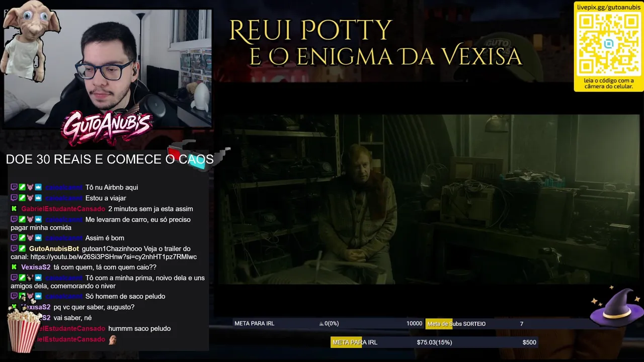Click username GabrielEstudanteCansado on '2 minutos' message
Viewport: 644px width, 362px height.
pos(63,209)
